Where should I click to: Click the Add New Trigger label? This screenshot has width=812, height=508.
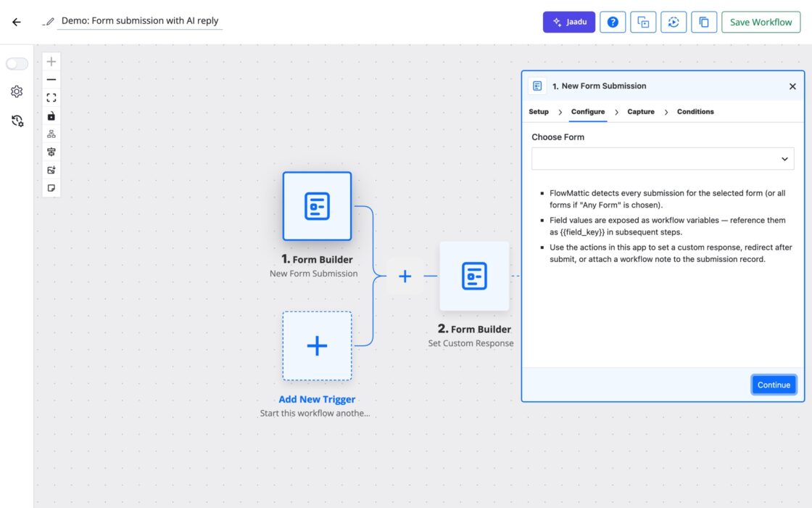pyautogui.click(x=317, y=399)
